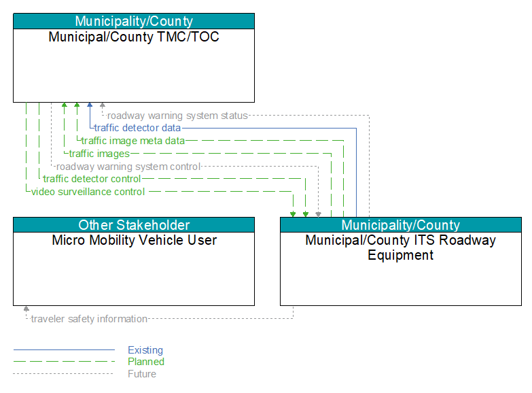Click 'traveler safety information' flow label
Viewport: 532px width, 393px height.
pyautogui.click(x=89, y=319)
